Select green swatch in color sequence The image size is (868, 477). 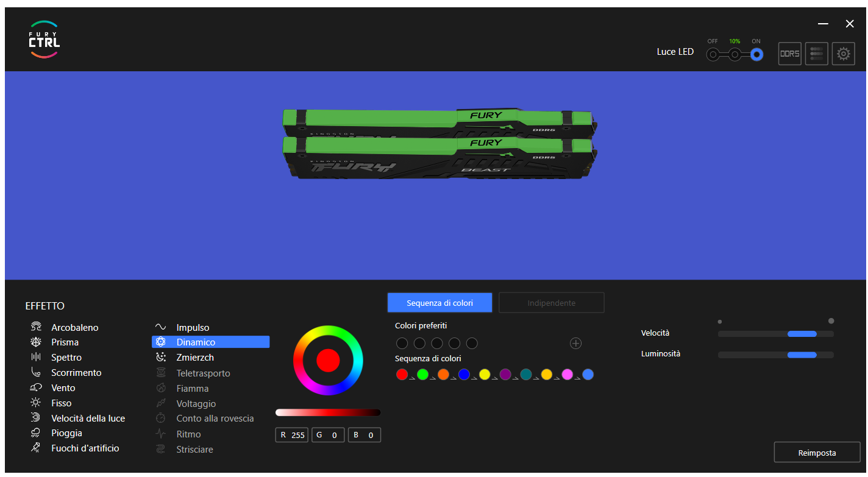(x=422, y=375)
